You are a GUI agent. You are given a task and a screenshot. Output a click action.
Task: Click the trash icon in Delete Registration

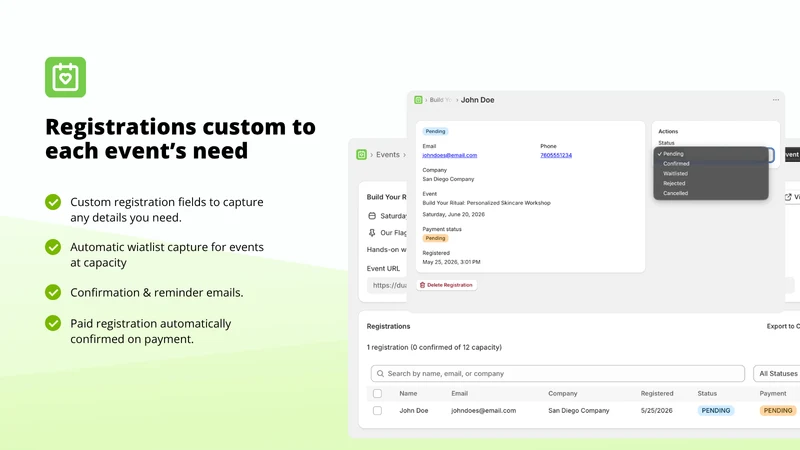point(422,285)
